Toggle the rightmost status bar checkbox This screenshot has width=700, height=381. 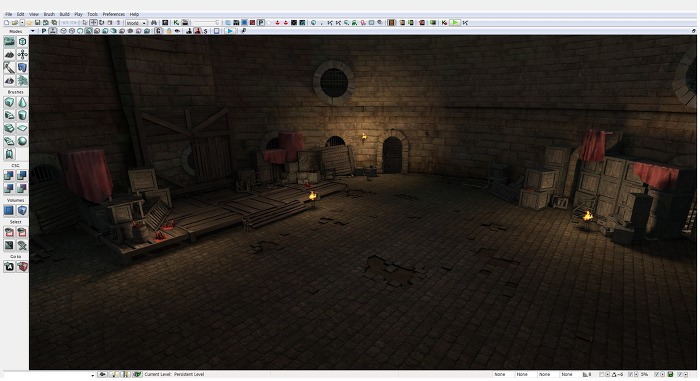[679, 374]
